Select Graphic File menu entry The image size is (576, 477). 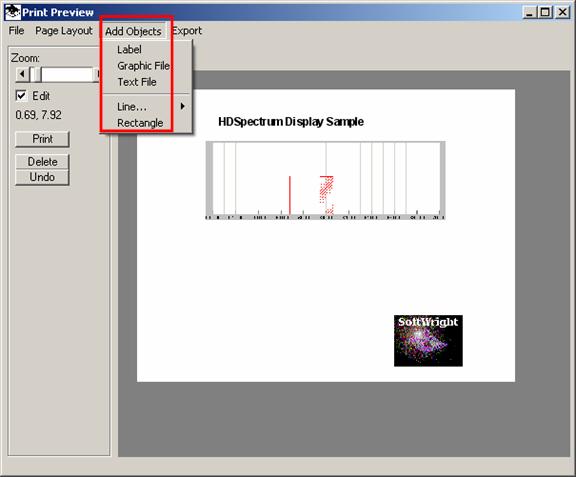pyautogui.click(x=143, y=66)
